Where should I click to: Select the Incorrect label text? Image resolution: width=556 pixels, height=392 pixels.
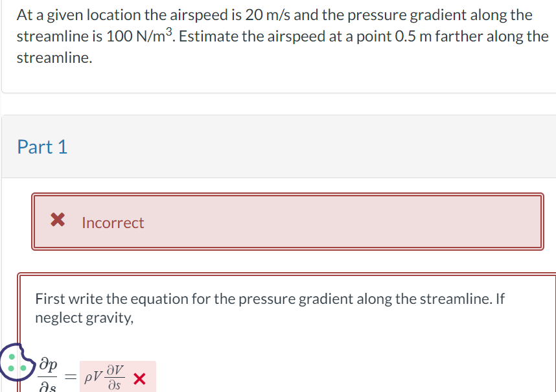click(x=113, y=222)
